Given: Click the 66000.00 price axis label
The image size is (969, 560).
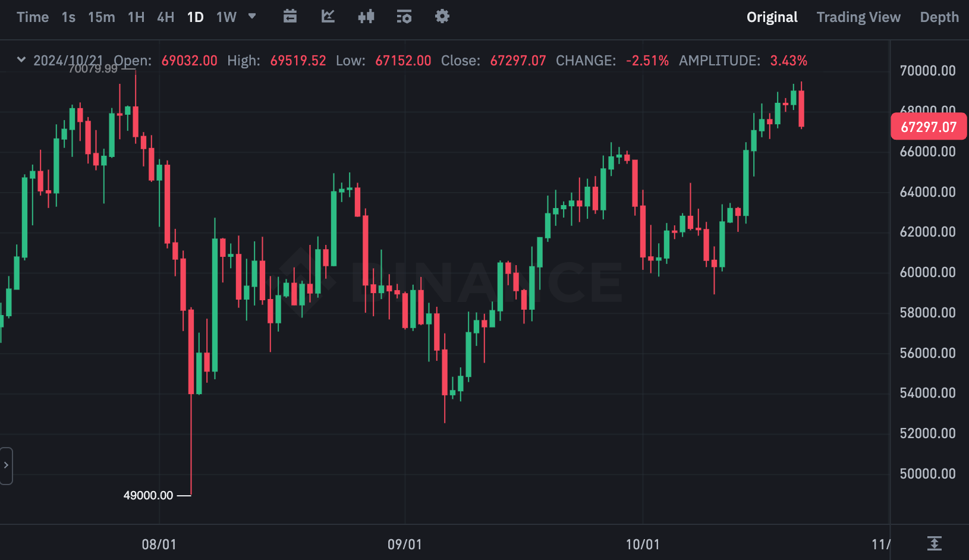Looking at the screenshot, I should (x=927, y=152).
